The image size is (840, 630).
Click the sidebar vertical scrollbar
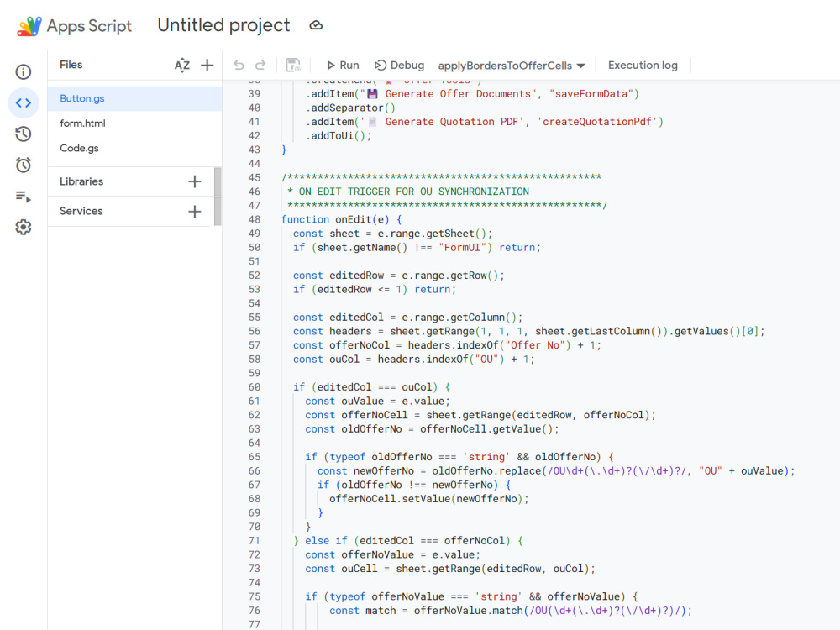(x=218, y=196)
